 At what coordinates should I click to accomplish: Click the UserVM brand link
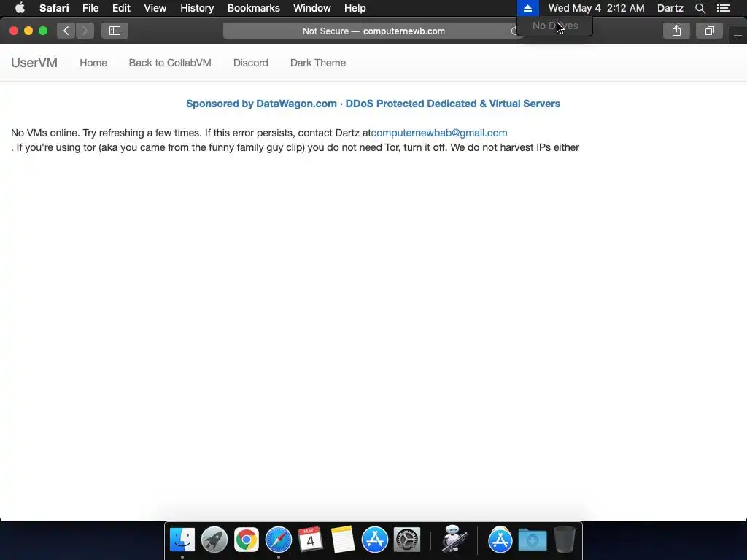[x=34, y=63]
